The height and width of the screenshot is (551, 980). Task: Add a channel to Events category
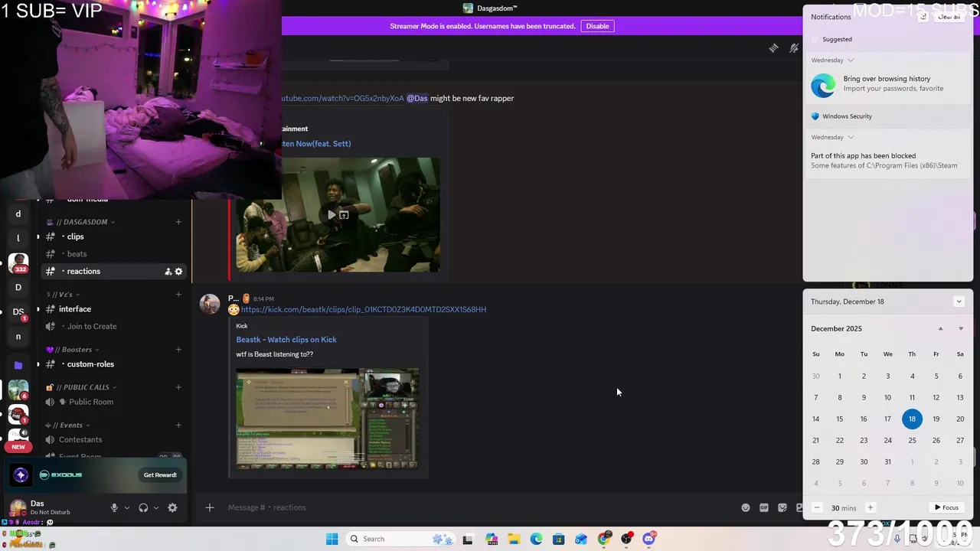coord(178,425)
